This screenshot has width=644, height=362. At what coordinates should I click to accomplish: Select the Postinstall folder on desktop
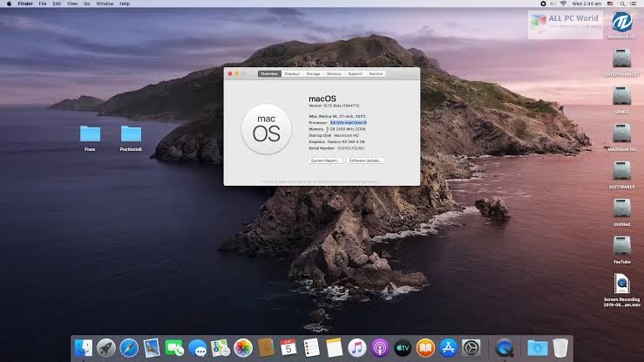click(x=131, y=133)
